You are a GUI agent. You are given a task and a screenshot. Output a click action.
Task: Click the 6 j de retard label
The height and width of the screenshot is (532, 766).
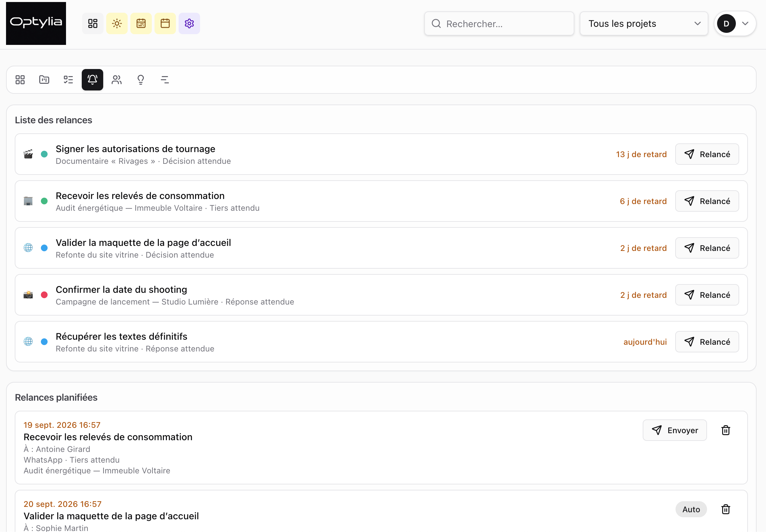[643, 201]
